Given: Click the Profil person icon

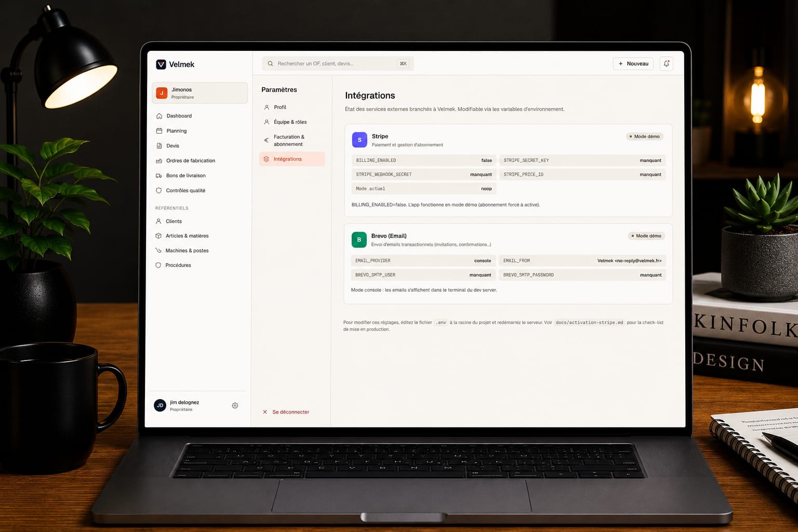Looking at the screenshot, I should 267,108.
